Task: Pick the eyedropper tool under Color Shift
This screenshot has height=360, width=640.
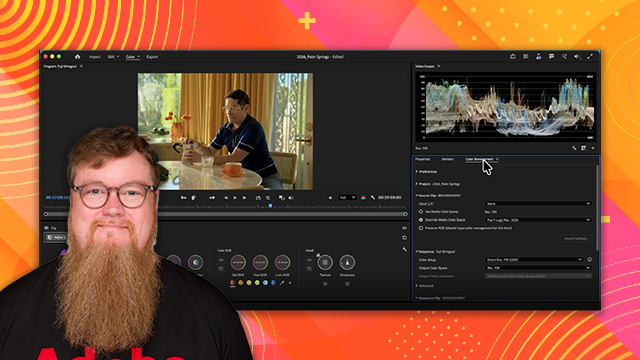Action: tap(282, 283)
